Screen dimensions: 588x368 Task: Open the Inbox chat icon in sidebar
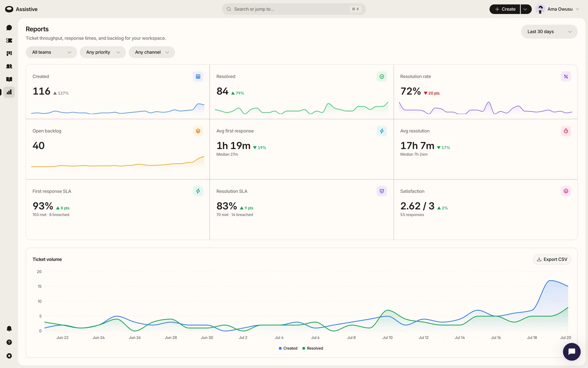(9, 28)
